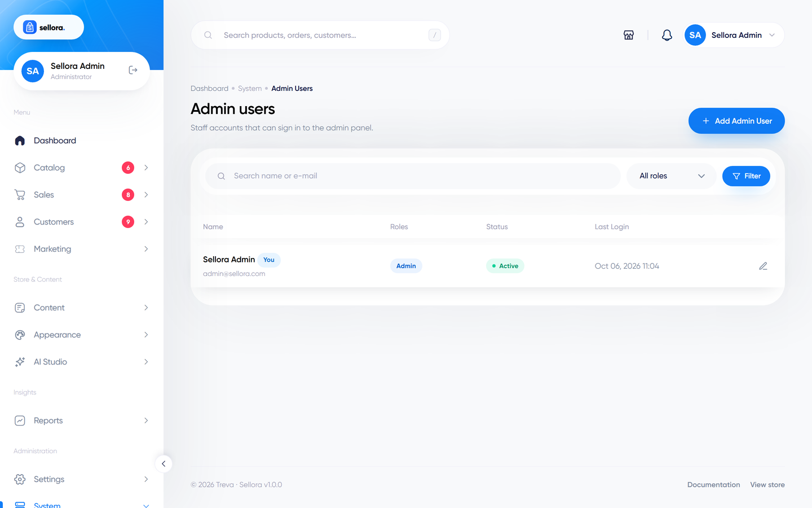Click the Content document icon
This screenshot has width=812, height=508.
pyautogui.click(x=20, y=308)
